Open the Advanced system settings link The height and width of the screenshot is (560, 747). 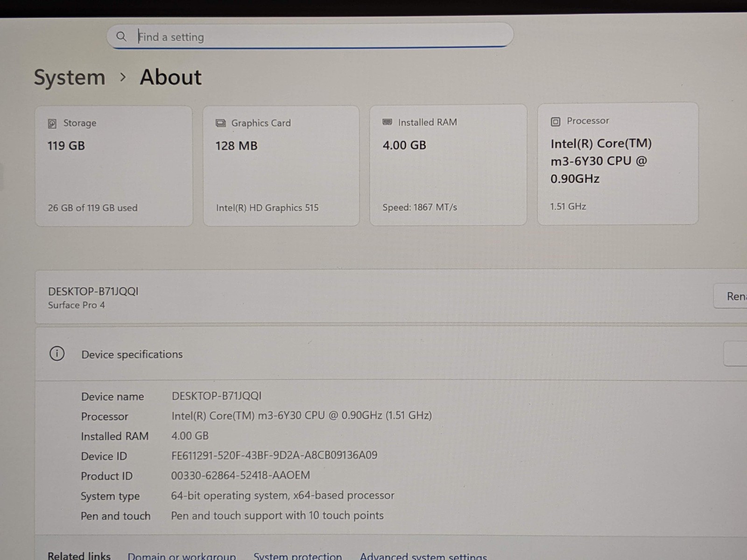(423, 556)
